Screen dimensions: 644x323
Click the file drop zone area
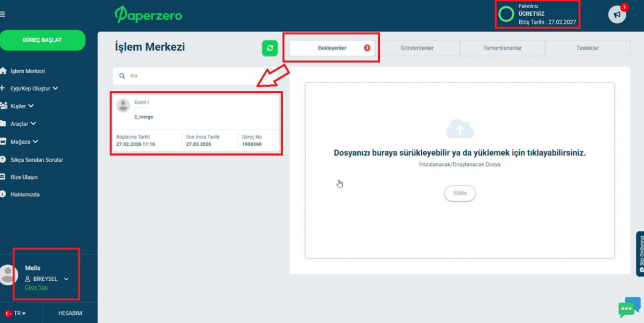460,170
